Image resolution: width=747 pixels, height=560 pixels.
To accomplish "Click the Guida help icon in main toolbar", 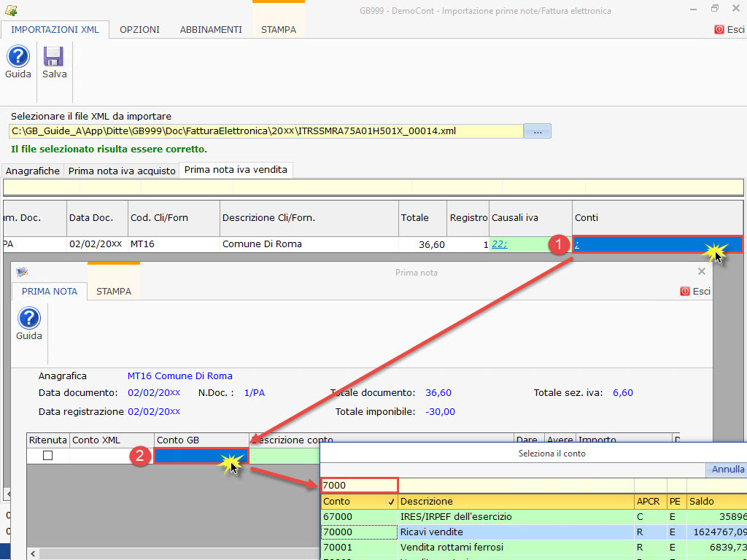I will (x=18, y=57).
